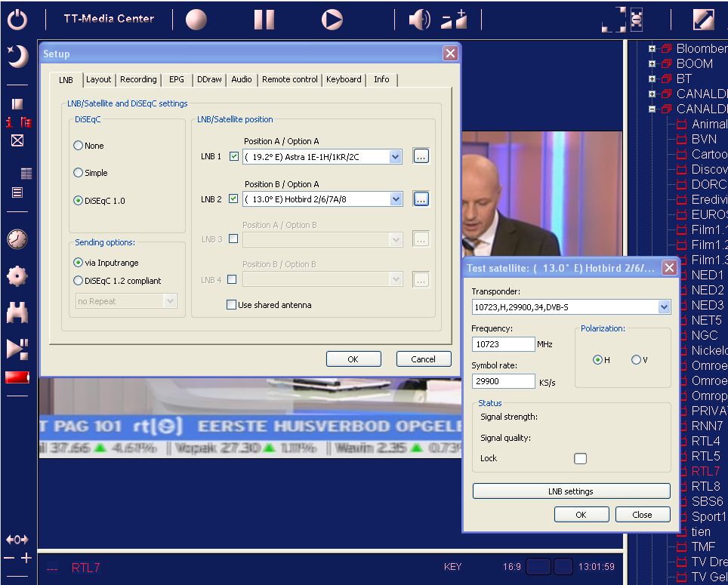Open settings with the gear icon
Image resolution: width=728 pixels, height=585 pixels.
[x=17, y=276]
